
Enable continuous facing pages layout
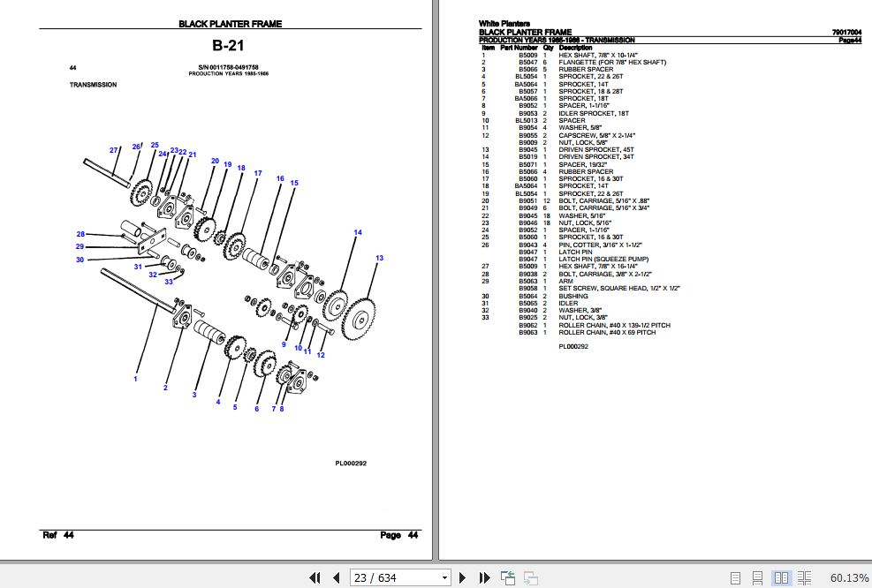tap(804, 577)
